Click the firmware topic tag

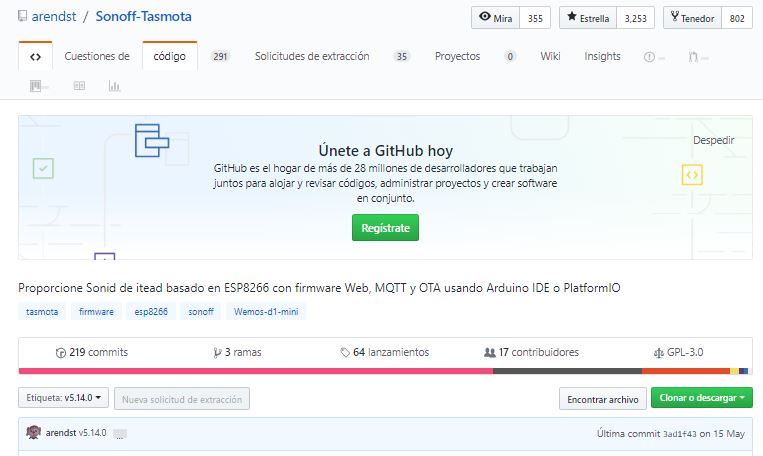tap(96, 311)
